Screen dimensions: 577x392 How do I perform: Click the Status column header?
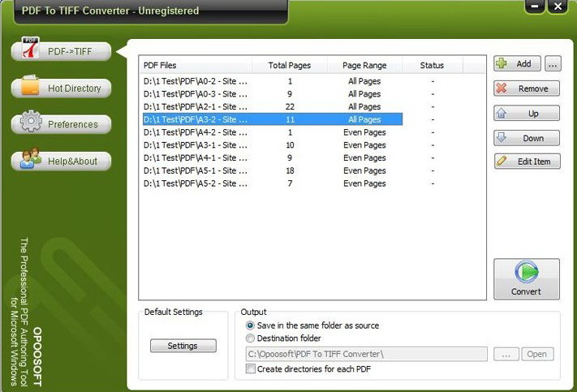click(432, 65)
